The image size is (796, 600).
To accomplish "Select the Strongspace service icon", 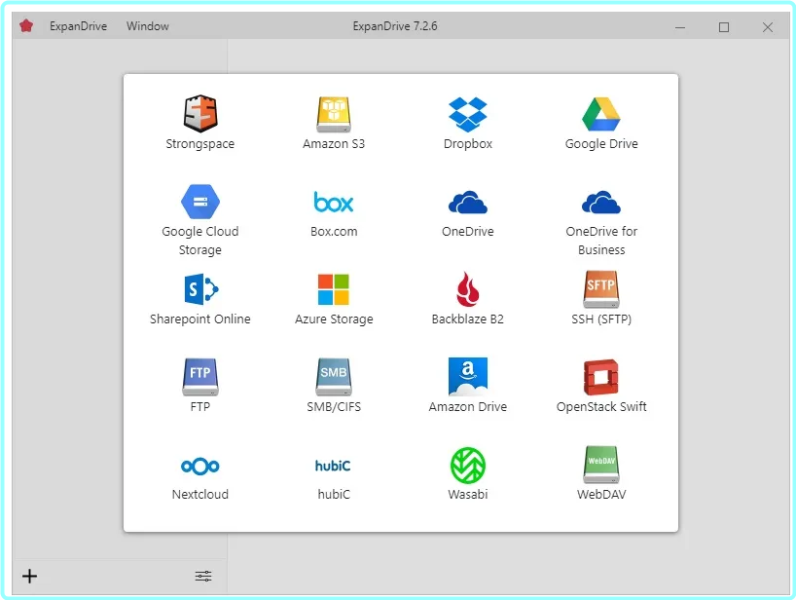I will pos(200,114).
